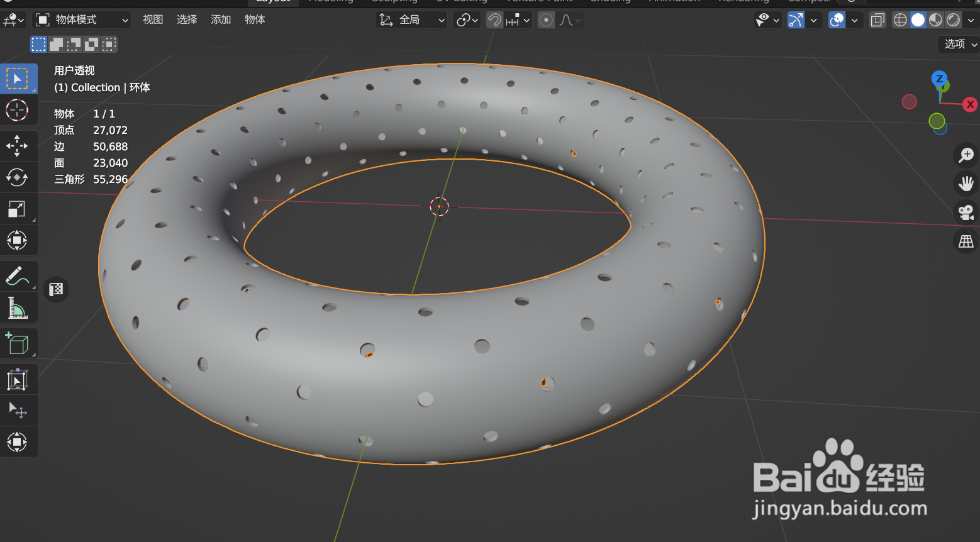Screen dimensions: 980x542
Task: Click the 物体 1 / 1 statistic
Action: (x=84, y=114)
